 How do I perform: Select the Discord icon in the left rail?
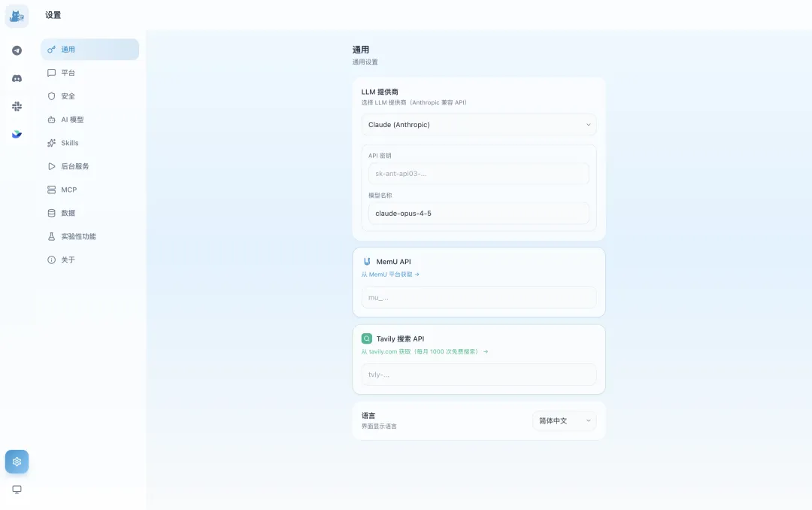click(x=17, y=77)
